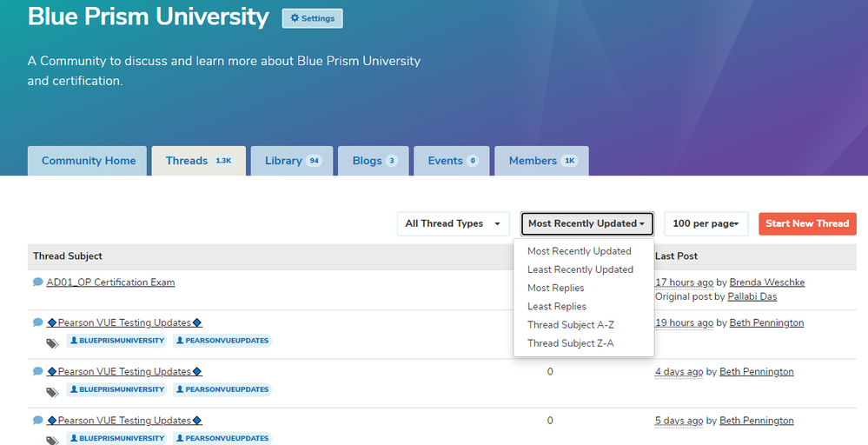Sort by Thread Subject A-Z

(x=570, y=325)
